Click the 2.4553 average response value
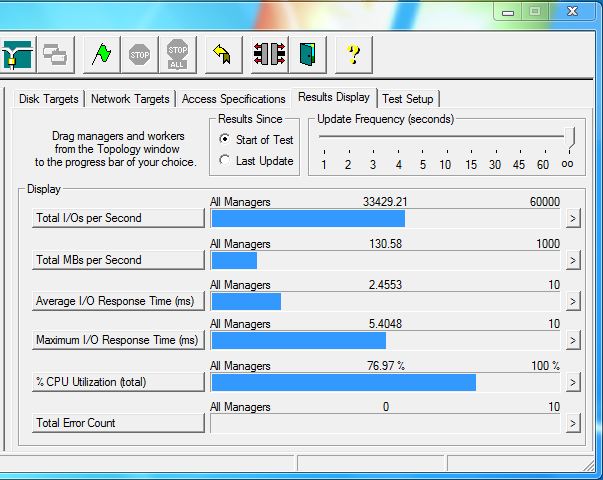Viewport: 603px width, 480px height. [385, 285]
